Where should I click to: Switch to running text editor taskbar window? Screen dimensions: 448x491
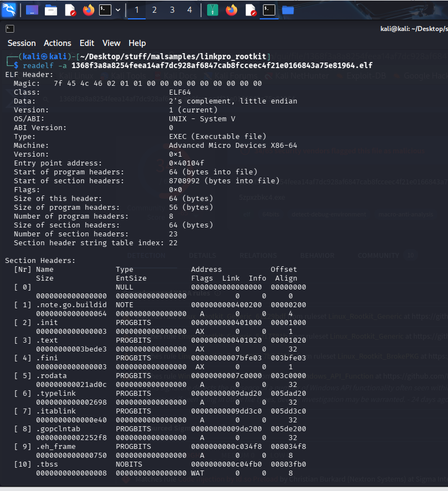coord(251,10)
